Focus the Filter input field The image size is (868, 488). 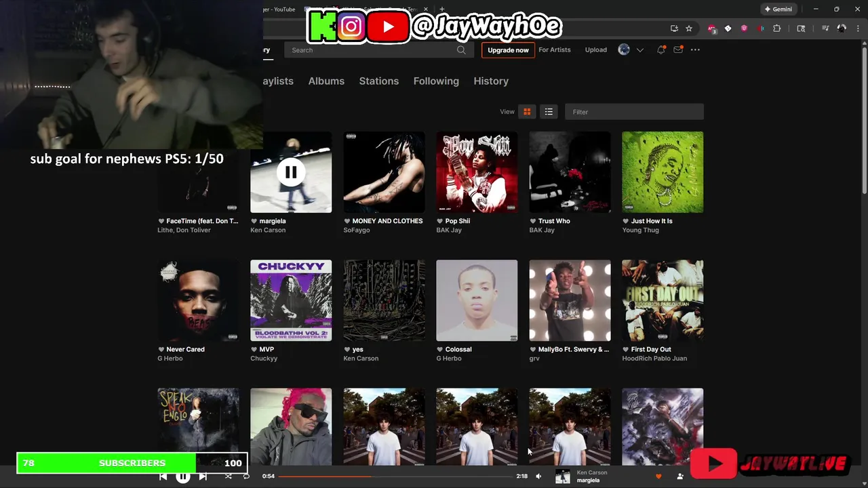[x=634, y=112]
